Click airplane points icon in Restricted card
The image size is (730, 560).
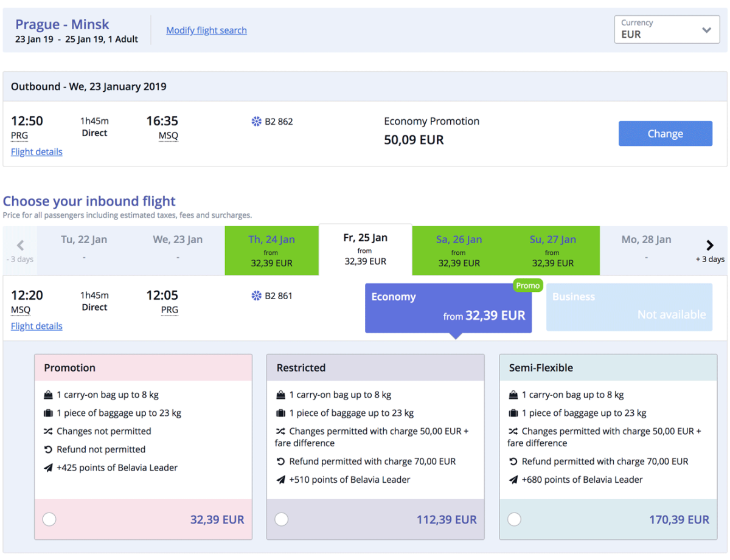(280, 480)
